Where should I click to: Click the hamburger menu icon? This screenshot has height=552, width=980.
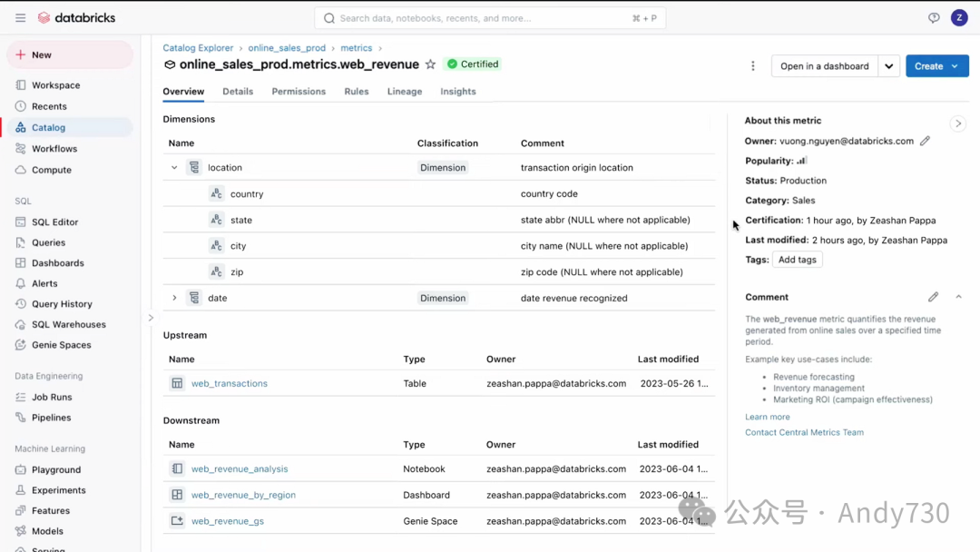(x=20, y=18)
